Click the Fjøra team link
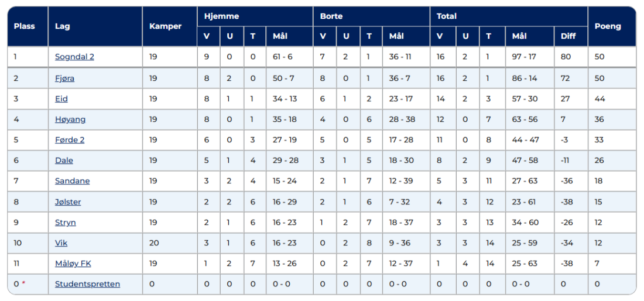 64,78
